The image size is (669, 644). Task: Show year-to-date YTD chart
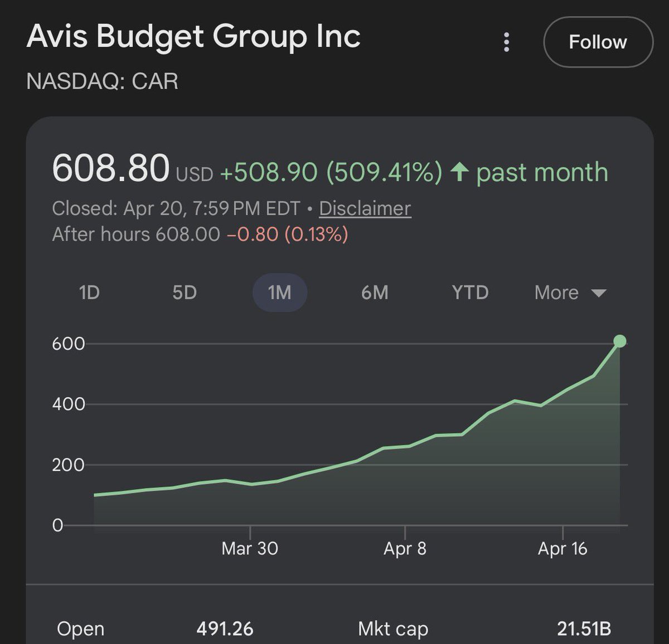tap(470, 292)
